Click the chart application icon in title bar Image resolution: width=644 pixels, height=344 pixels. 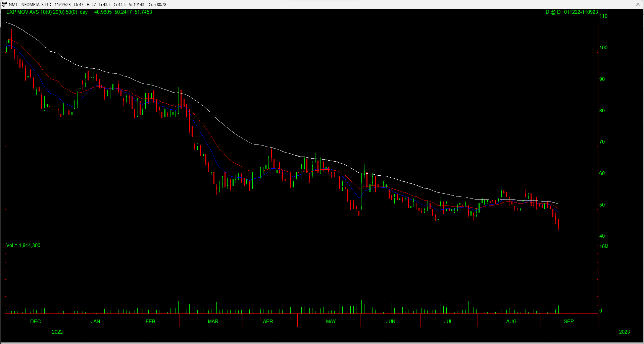(x=4, y=4)
